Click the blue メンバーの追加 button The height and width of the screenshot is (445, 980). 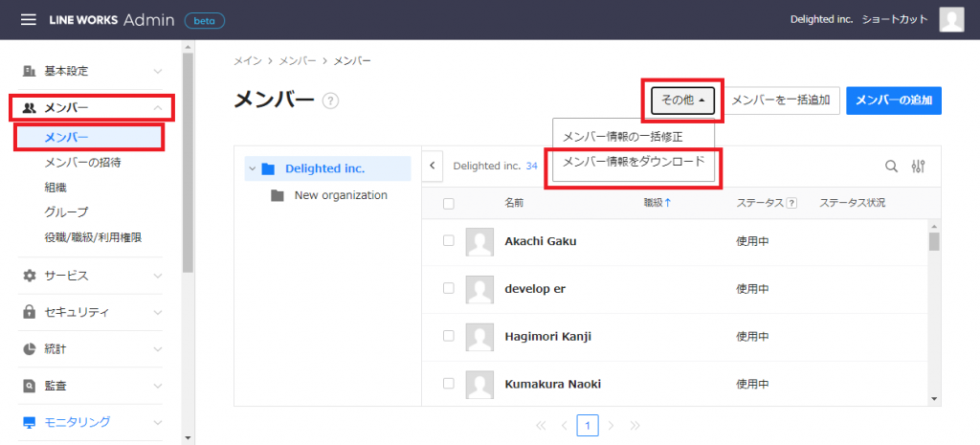tap(893, 100)
